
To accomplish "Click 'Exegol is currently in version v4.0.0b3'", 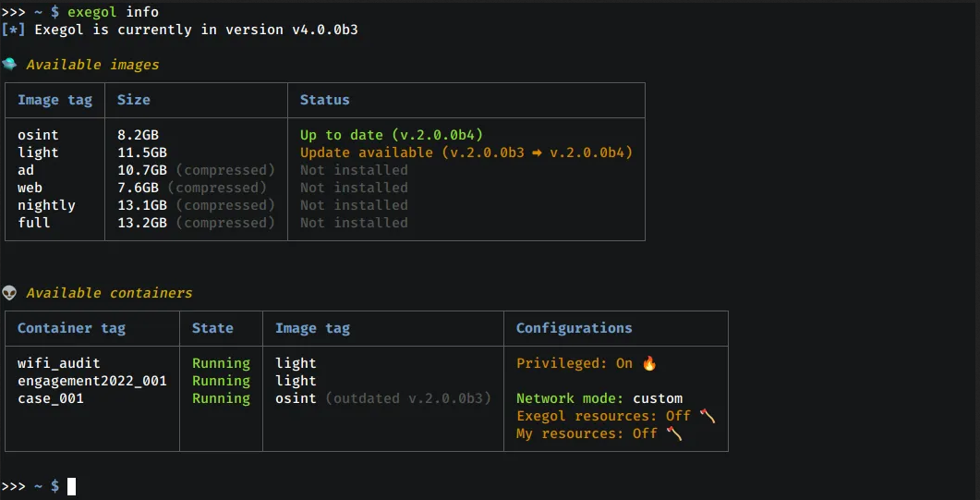I will [x=196, y=30].
